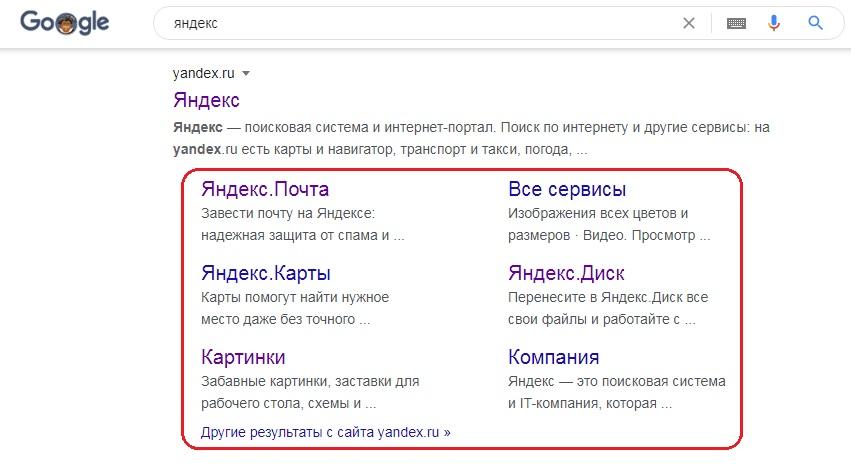Open the 'Яндекс.Карты' sitelink
The width and height of the screenshot is (851, 468).
point(266,273)
